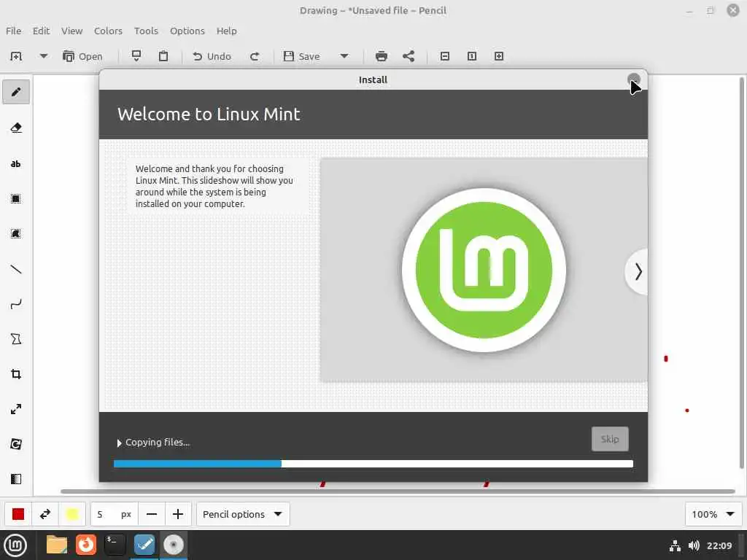This screenshot has height=560, width=747.
Task: Select the Filters tool at sidebar bottom
Action: pos(16,479)
